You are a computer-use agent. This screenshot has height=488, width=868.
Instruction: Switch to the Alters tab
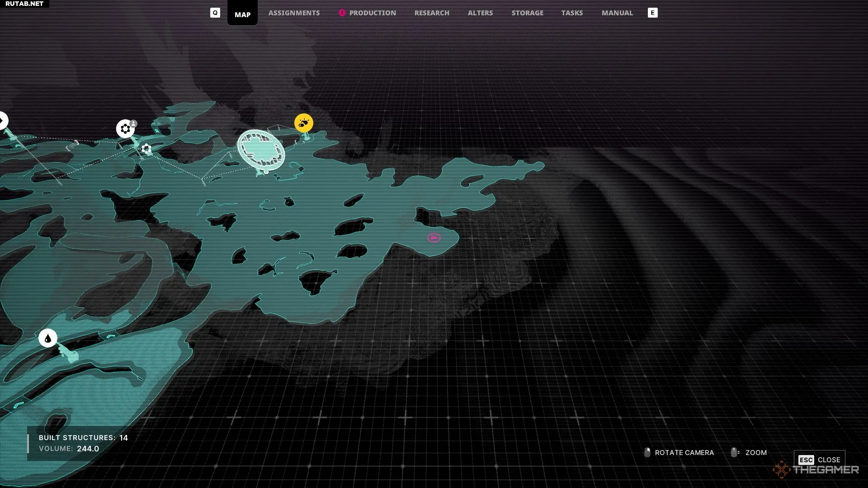480,13
